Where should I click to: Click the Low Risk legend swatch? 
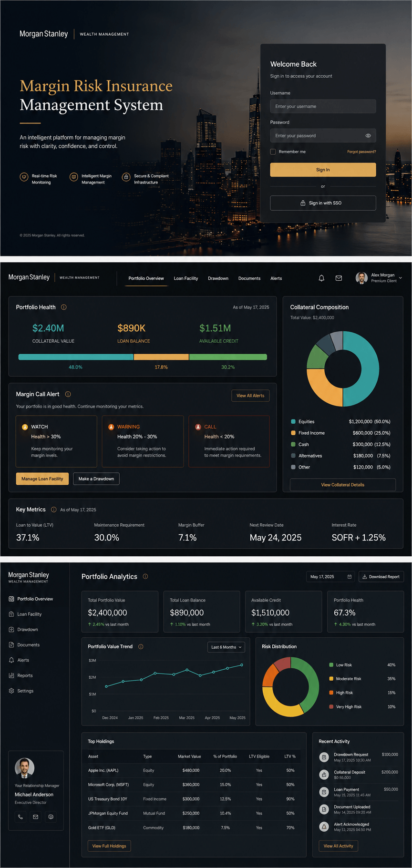pyautogui.click(x=331, y=665)
